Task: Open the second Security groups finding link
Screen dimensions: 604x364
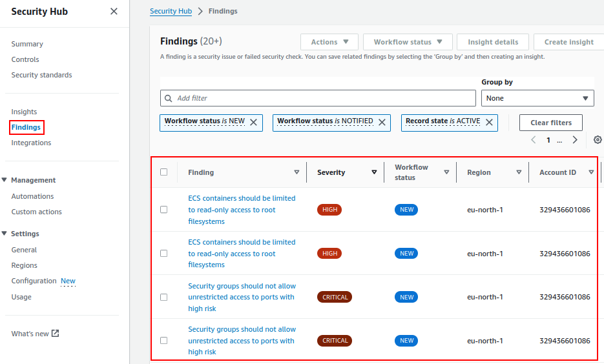Action: tap(242, 341)
